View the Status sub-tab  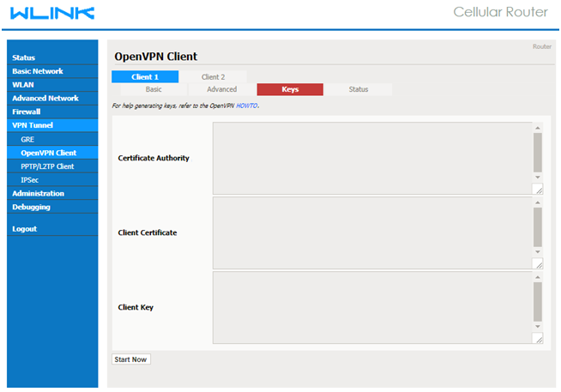pos(359,89)
